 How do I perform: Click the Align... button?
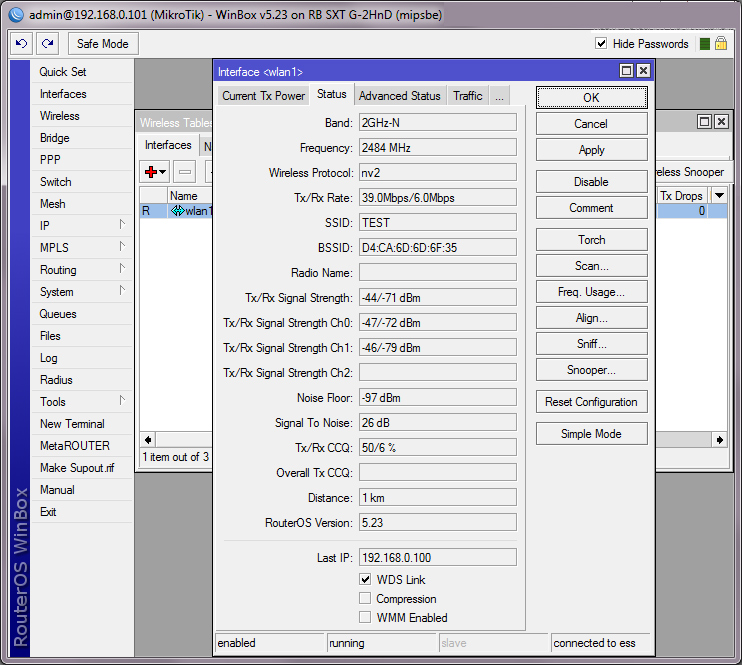[592, 318]
